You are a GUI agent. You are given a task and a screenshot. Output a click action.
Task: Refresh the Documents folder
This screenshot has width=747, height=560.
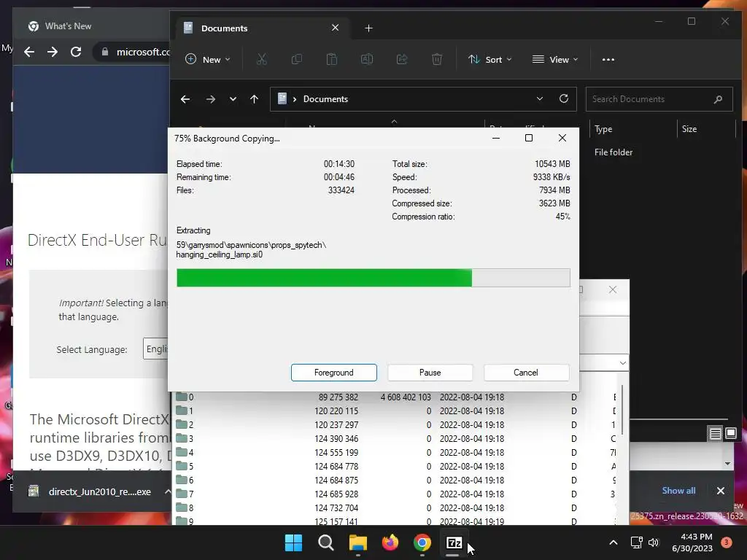[564, 98]
